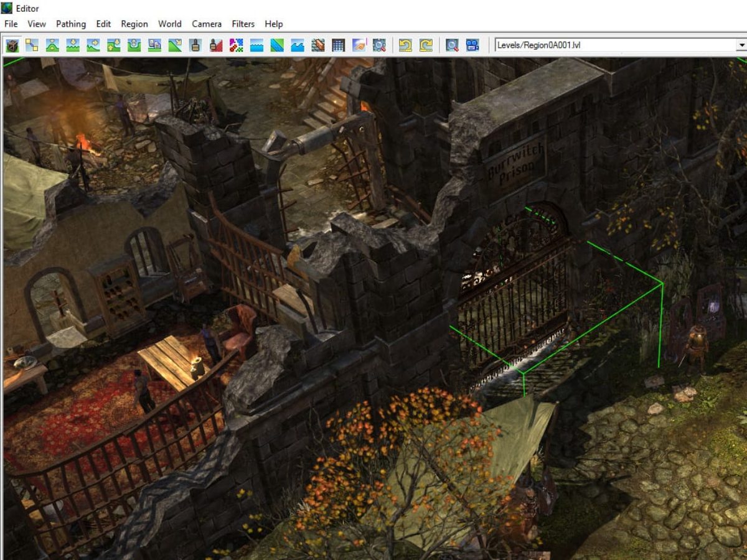Open the Region menu

[x=134, y=24]
